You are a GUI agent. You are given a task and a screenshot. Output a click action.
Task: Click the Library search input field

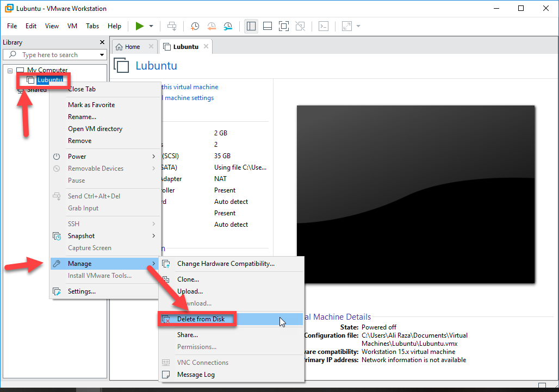[57, 55]
